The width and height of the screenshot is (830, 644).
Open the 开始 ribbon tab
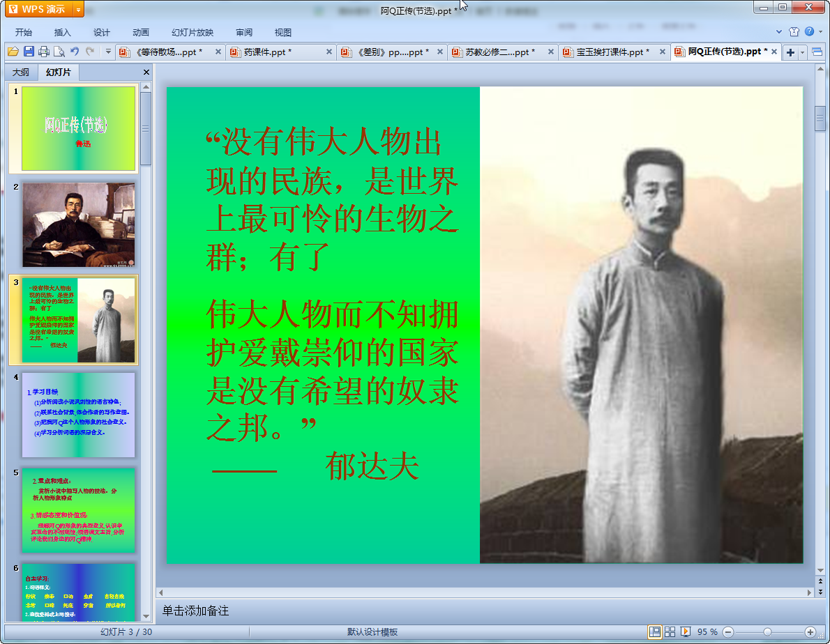click(23, 32)
